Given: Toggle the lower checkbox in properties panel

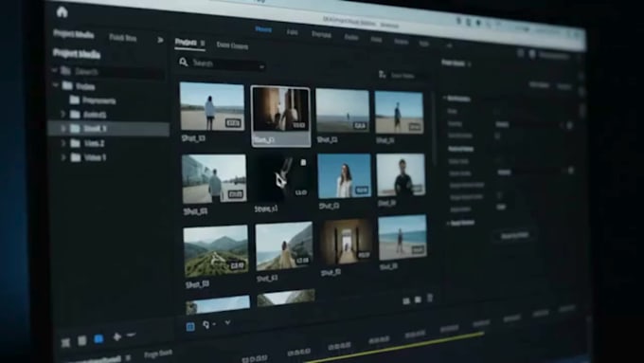Looking at the screenshot, I should pos(500,195).
